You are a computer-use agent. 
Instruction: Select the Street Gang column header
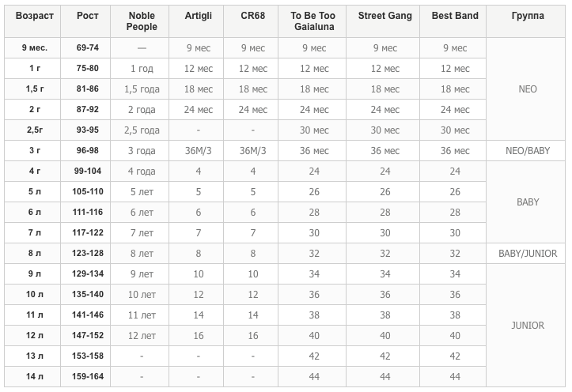pos(384,16)
